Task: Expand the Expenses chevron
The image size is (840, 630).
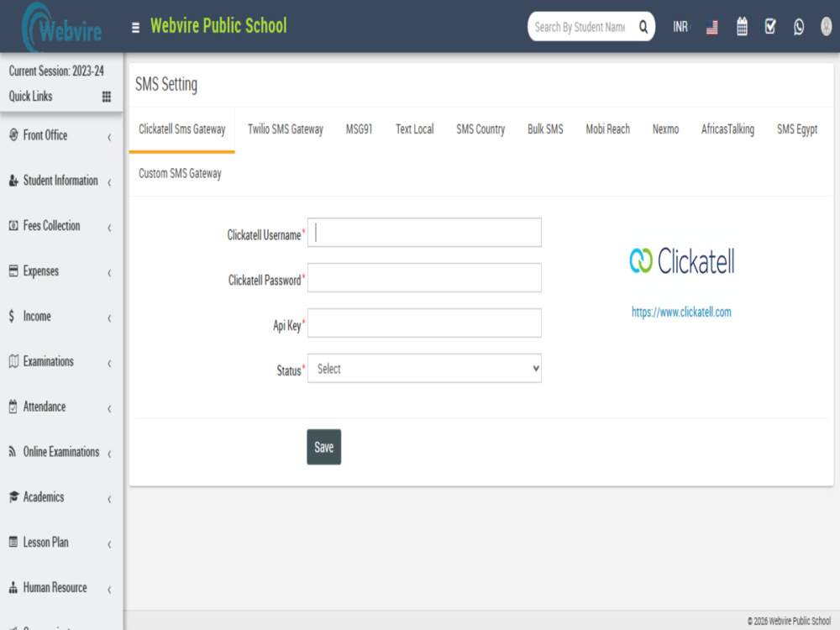Action: [109, 273]
